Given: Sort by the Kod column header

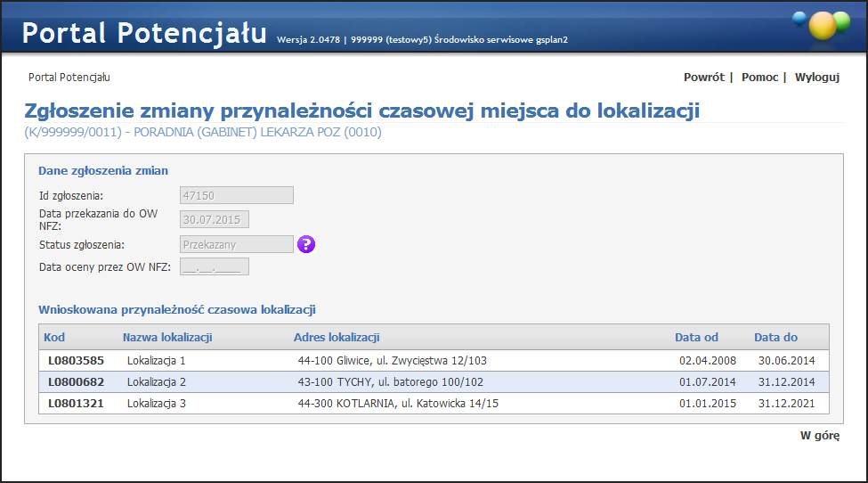Looking at the screenshot, I should [x=54, y=338].
